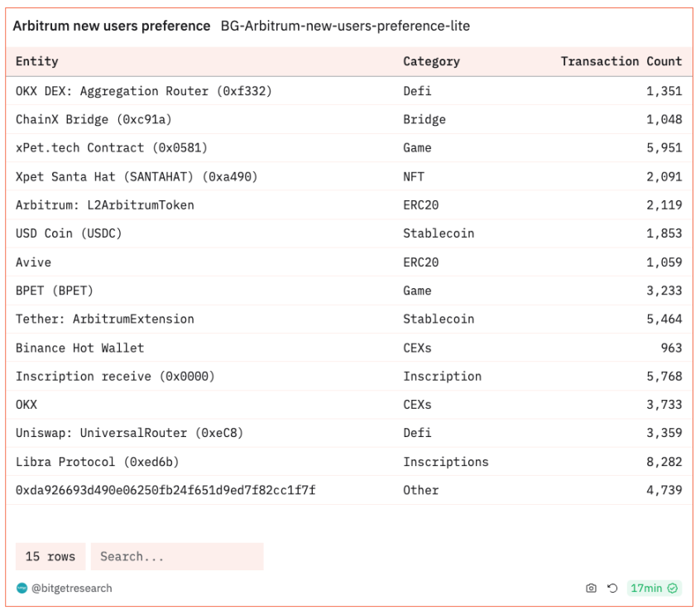Click the camera screenshot icon
The height and width of the screenshot is (615, 700).
pos(591,589)
